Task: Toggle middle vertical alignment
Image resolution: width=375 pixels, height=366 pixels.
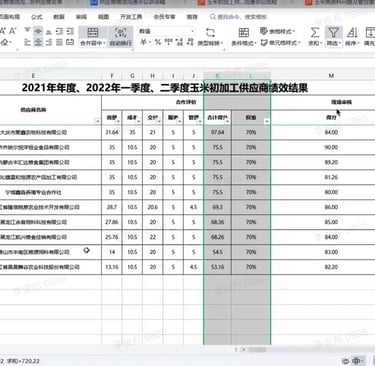Action: pos(38,31)
